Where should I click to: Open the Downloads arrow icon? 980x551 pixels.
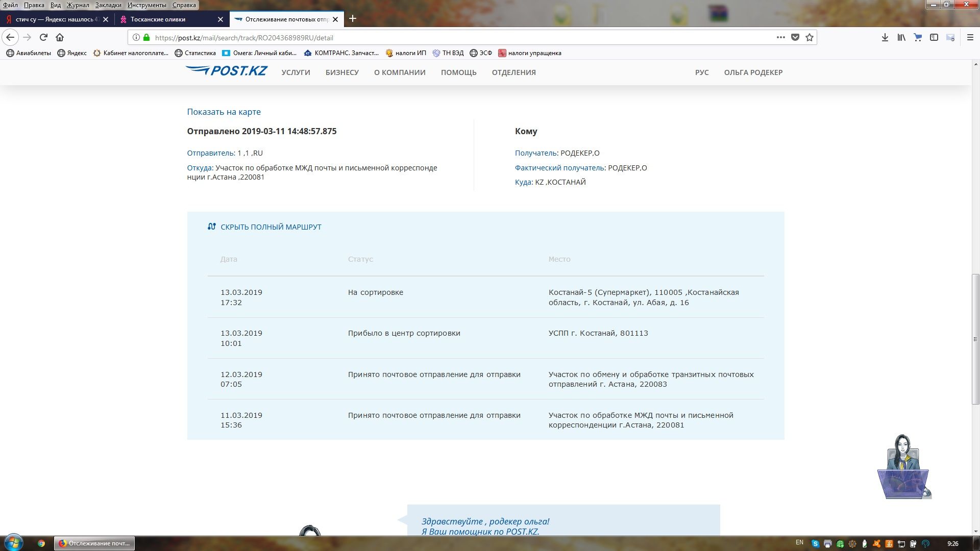[x=885, y=37]
